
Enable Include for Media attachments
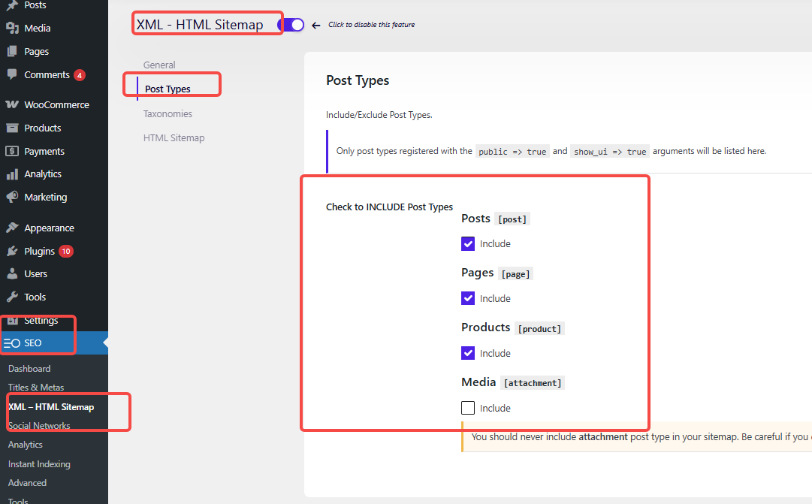point(468,408)
